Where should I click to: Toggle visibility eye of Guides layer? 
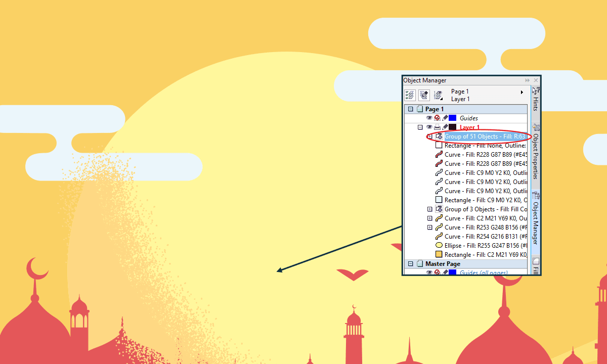point(429,118)
